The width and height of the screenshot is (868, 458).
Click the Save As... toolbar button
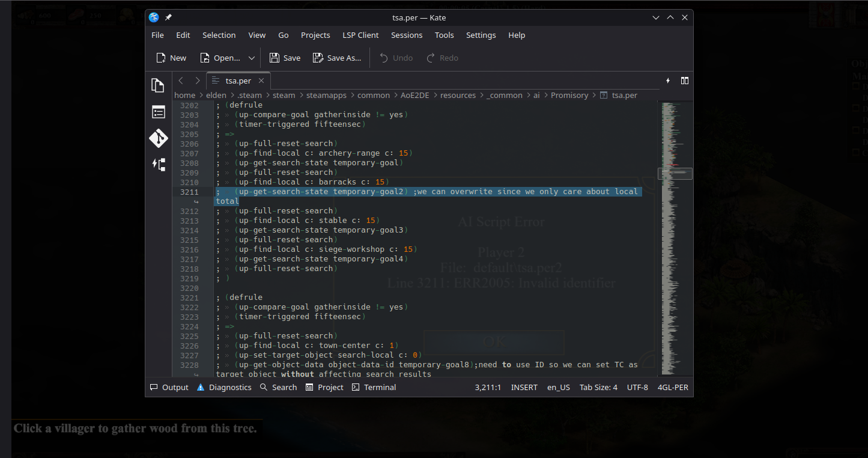[x=337, y=58]
